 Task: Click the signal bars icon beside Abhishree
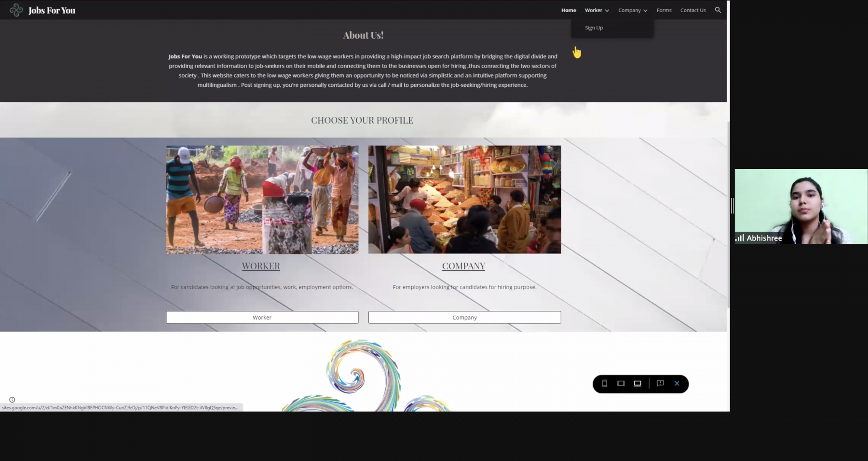(x=739, y=238)
